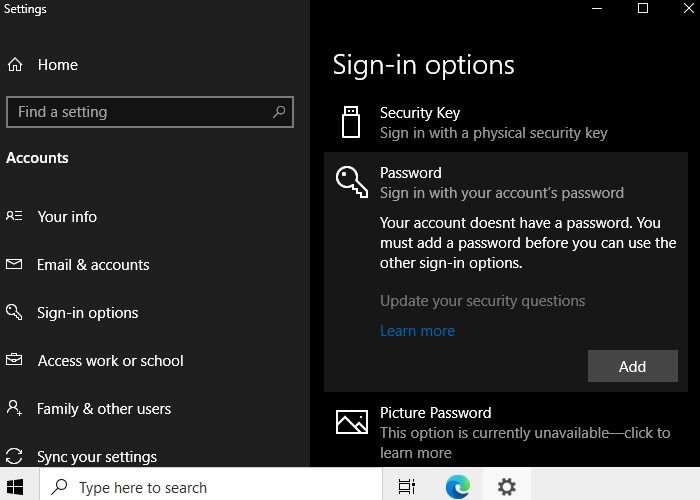Go to Family & other users
The height and width of the screenshot is (500, 700).
coord(104,409)
